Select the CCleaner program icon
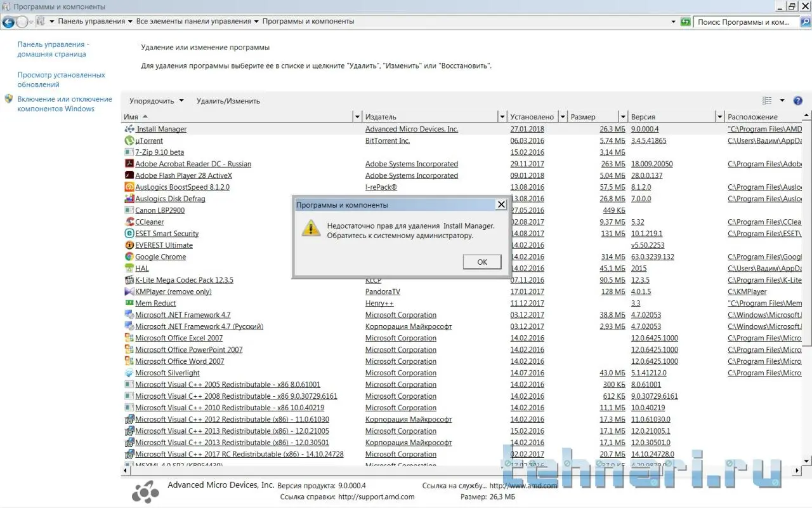 tap(129, 222)
